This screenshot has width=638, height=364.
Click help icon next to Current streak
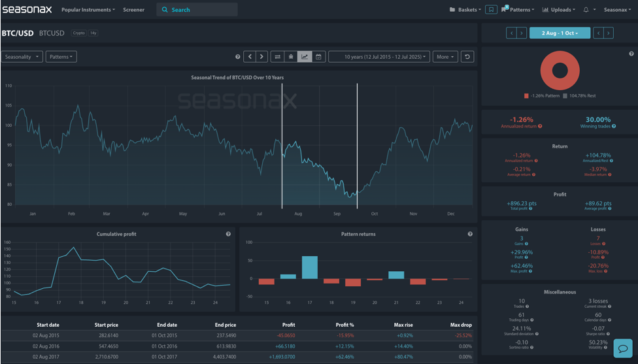tap(609, 306)
